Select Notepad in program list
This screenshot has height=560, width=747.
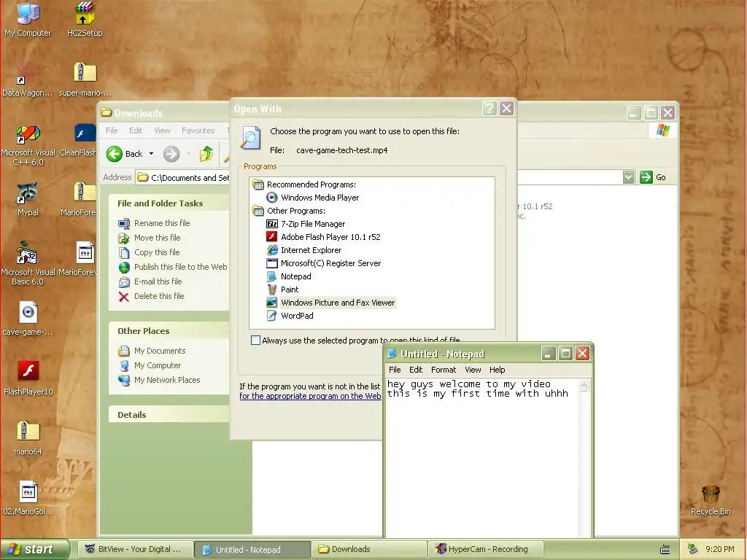tap(289, 276)
